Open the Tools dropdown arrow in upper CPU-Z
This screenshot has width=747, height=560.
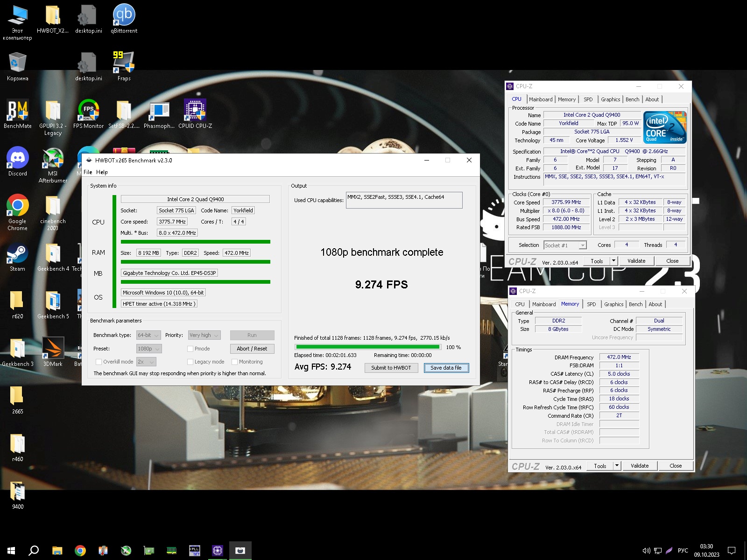pos(614,261)
